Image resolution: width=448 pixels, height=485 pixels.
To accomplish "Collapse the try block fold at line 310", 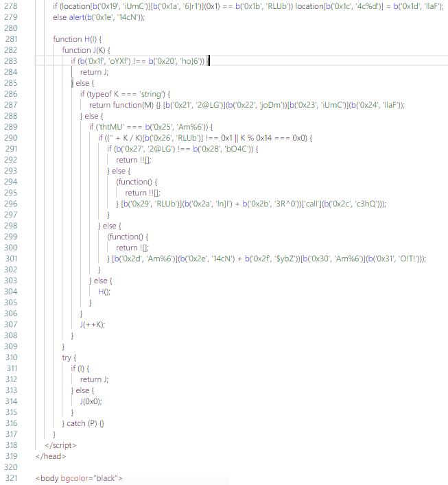I will click(x=28, y=357).
